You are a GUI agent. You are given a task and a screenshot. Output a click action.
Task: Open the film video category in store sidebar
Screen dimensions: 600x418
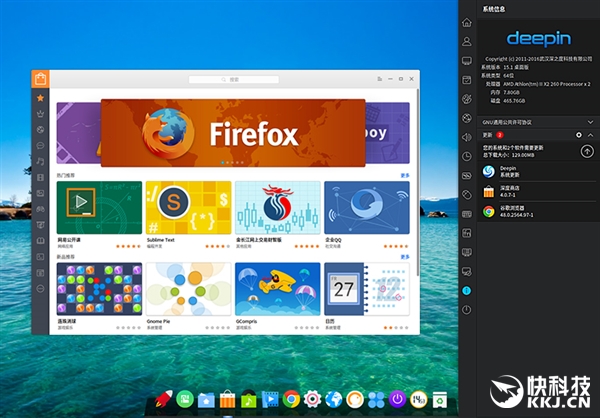click(40, 177)
